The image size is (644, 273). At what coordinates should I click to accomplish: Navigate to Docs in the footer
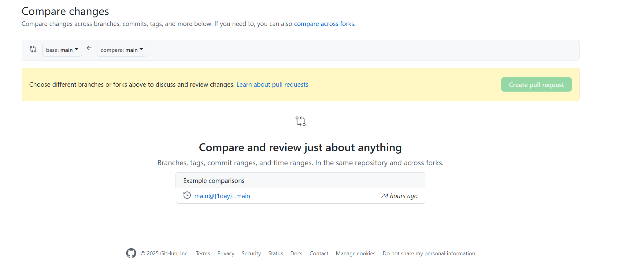click(296, 253)
